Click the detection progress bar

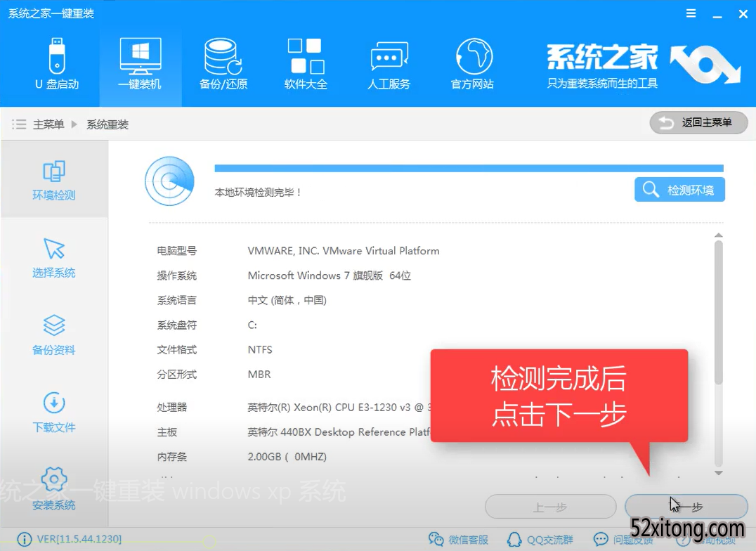click(x=469, y=168)
